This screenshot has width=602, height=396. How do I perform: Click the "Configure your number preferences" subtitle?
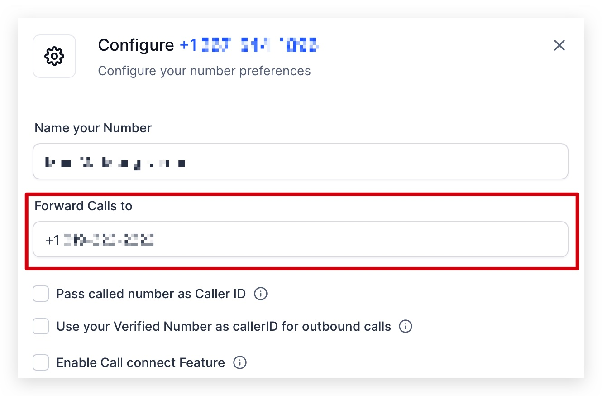pyautogui.click(x=204, y=71)
